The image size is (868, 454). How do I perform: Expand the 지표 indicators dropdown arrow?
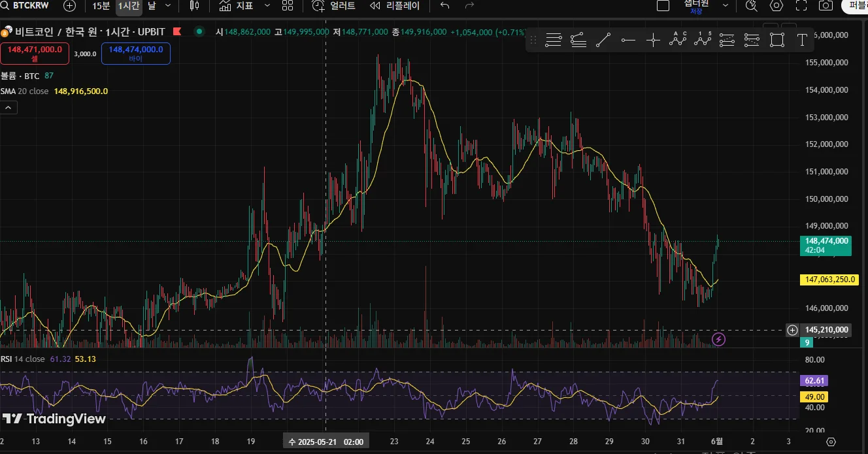(267, 6)
